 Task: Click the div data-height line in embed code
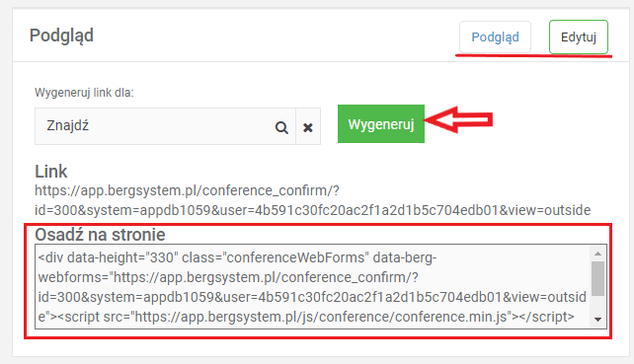pyautogui.click(x=237, y=257)
